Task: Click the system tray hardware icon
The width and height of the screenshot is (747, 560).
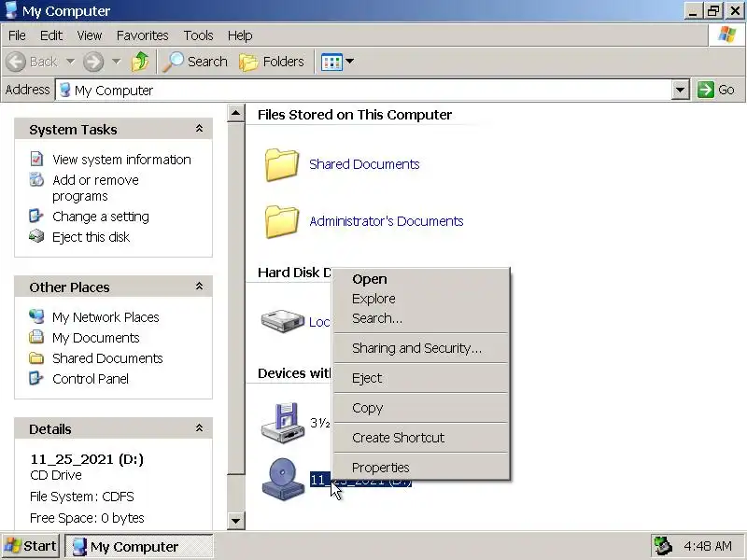Action: 663,546
